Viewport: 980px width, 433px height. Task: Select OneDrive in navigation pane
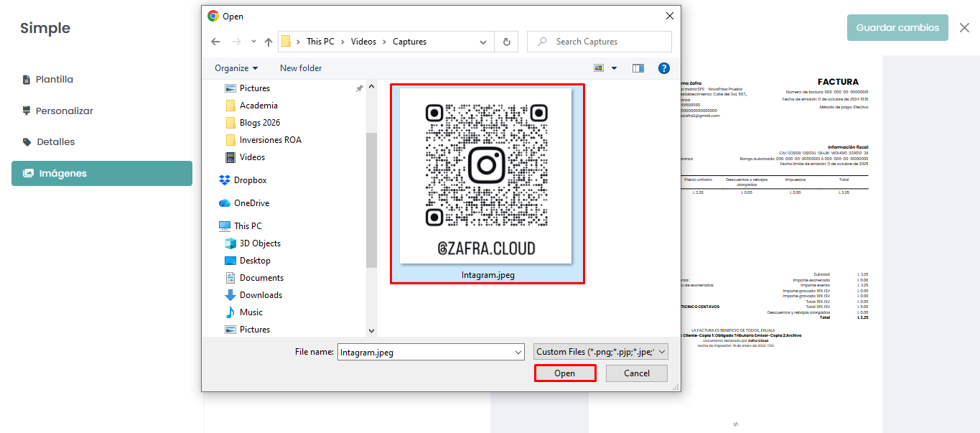[x=251, y=203]
